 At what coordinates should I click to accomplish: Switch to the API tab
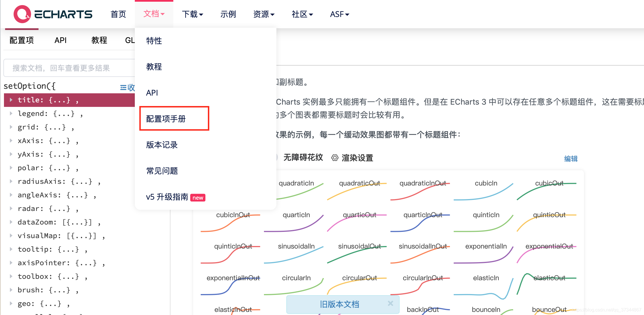click(60, 40)
